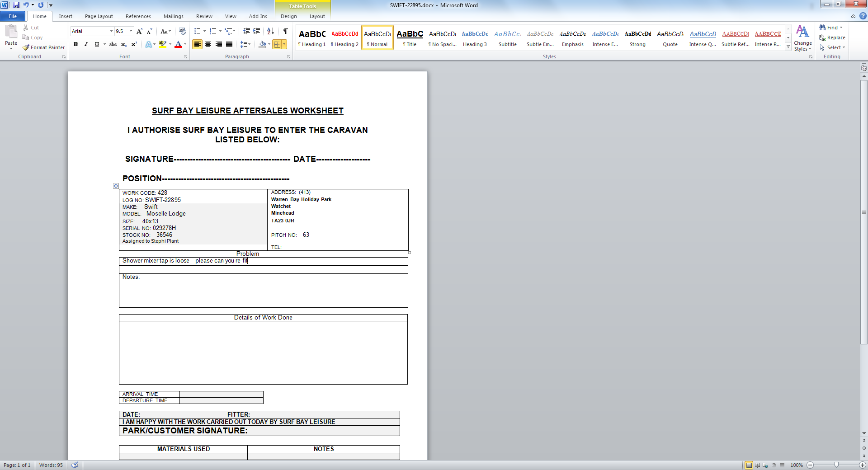
Task: Apply the Intense Quote style
Action: coord(703,38)
